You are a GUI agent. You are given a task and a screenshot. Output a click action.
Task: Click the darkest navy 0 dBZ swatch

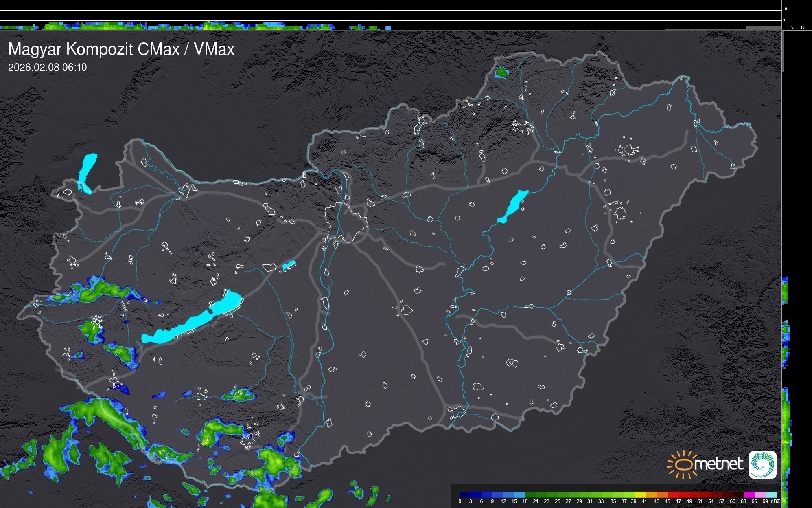(465, 495)
